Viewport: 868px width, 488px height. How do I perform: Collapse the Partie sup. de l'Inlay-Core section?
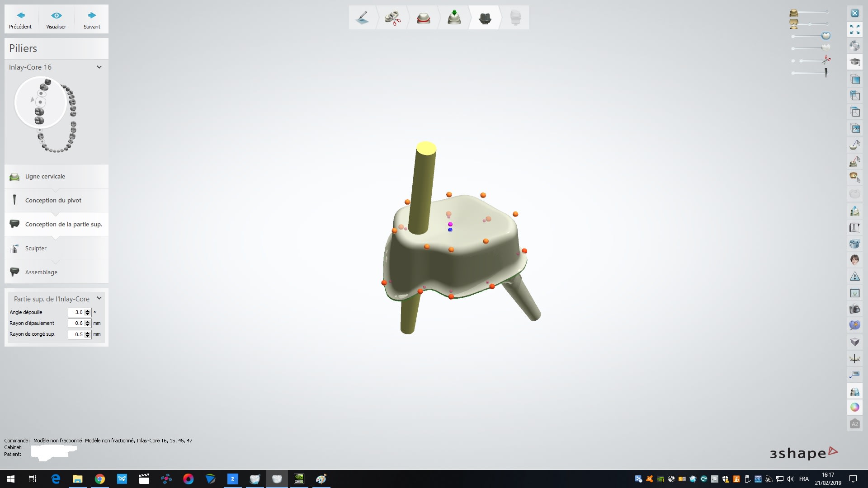[99, 298]
